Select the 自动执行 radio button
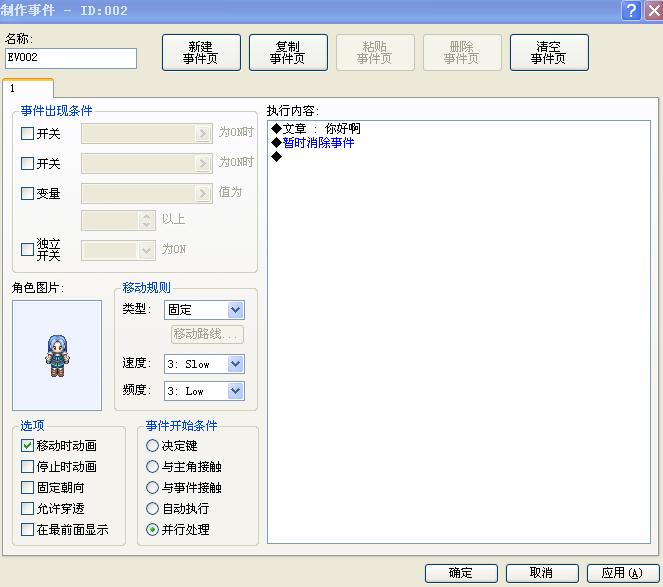The height and width of the screenshot is (587, 663). point(152,508)
